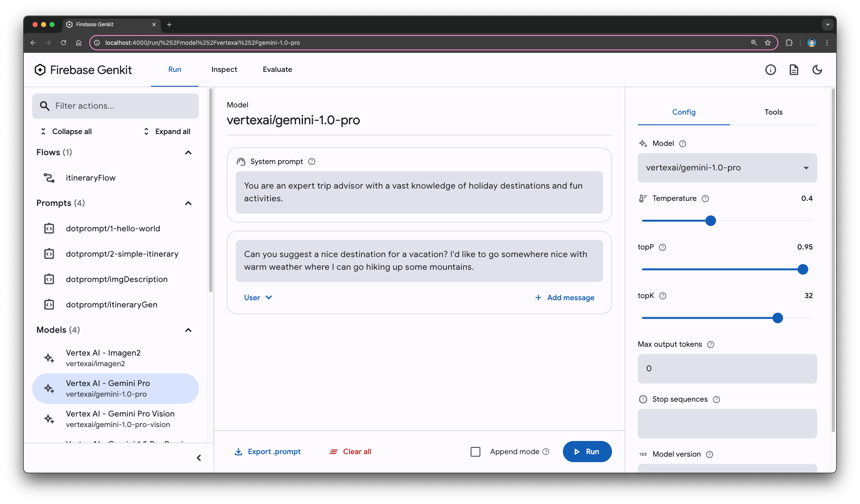
Task: Drag the Temperature slider control
Action: [711, 220]
